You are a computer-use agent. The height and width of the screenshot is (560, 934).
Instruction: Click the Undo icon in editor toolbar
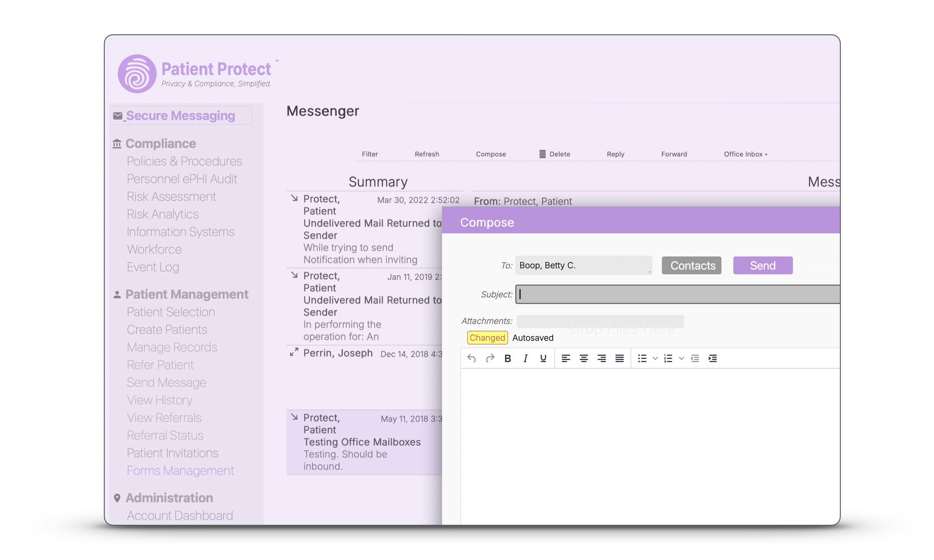(471, 358)
